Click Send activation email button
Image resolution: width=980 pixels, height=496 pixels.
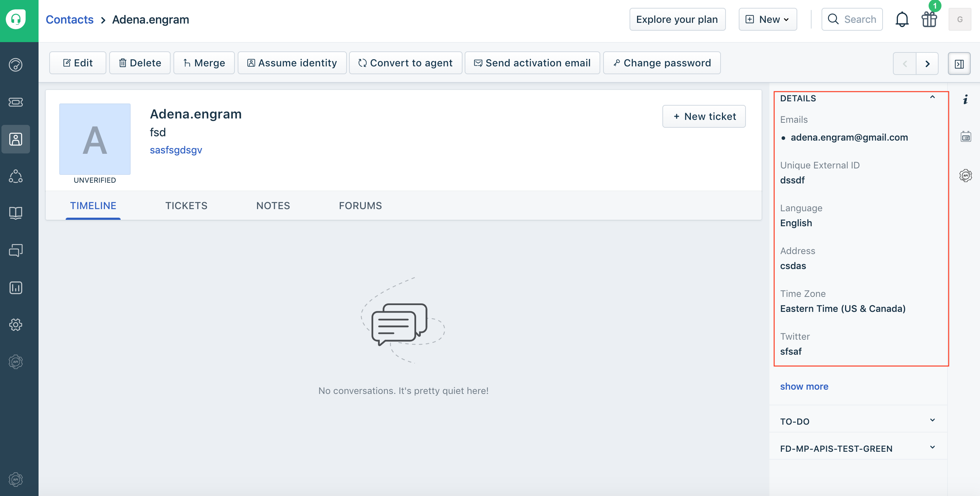coord(532,63)
